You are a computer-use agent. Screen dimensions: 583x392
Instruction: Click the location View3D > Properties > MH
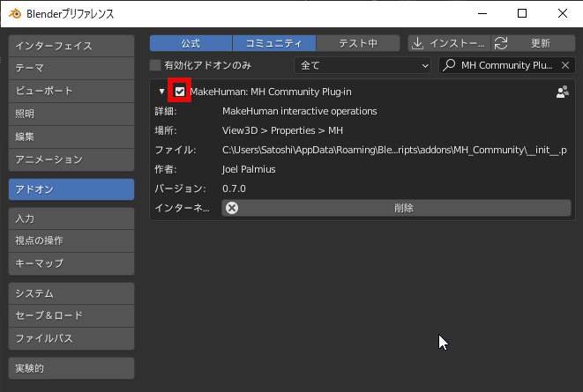point(282,130)
